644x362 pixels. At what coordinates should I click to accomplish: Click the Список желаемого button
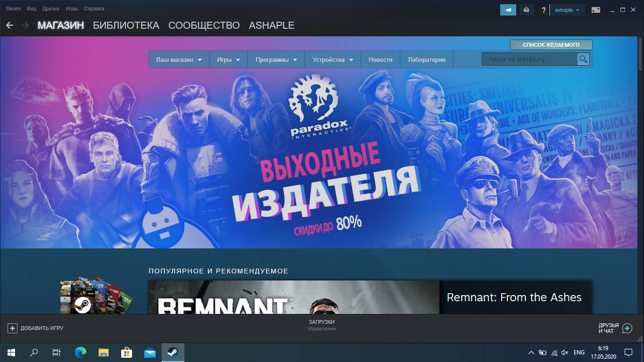[x=551, y=45]
